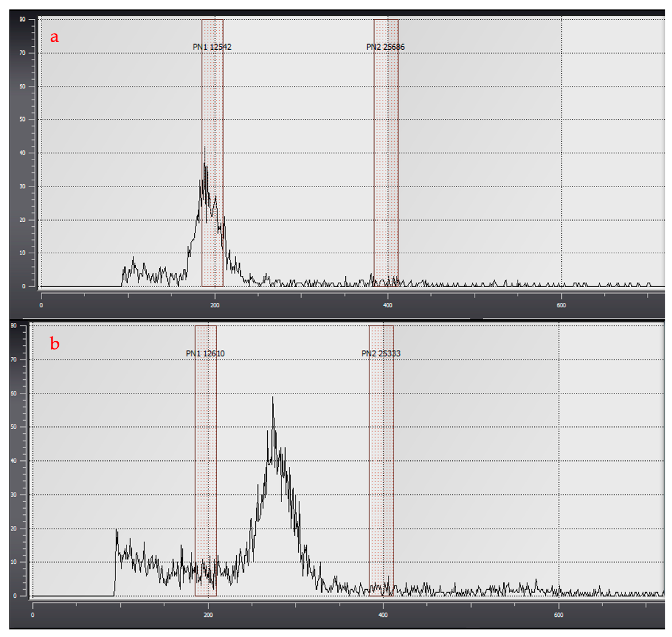The width and height of the screenshot is (672, 637).
Task: Click the 70 mark on bottom y-axis
Action: click(x=13, y=360)
